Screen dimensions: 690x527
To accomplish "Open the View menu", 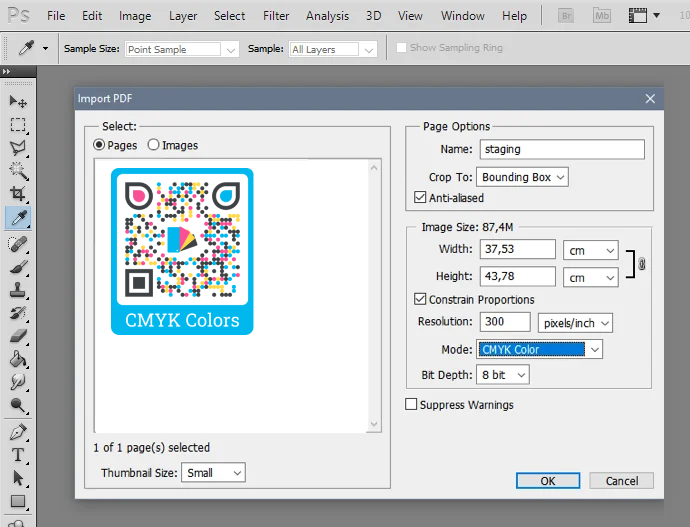I will (410, 16).
